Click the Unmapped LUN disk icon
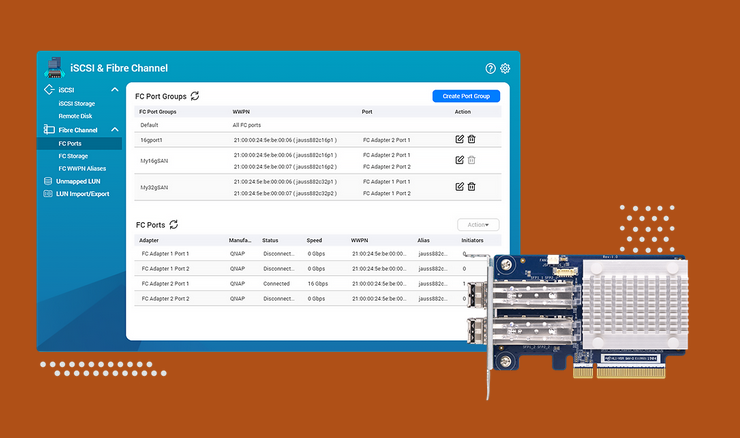This screenshot has width=740, height=438. click(48, 181)
